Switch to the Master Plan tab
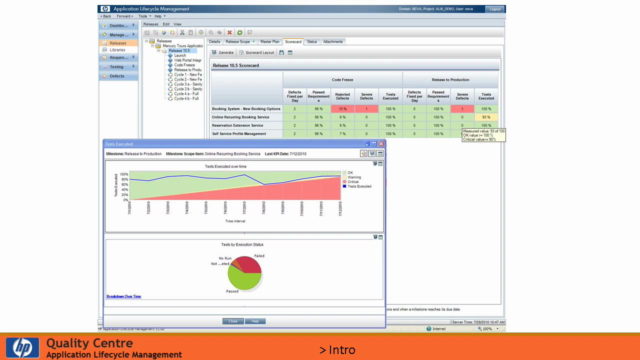Viewport: 640px width, 360px height. 270,42
